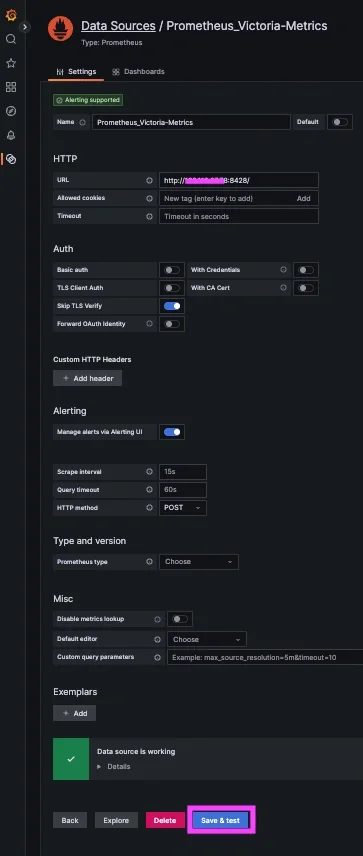Viewport: 363px width, 856px height.
Task: Click the Save & test button
Action: pyautogui.click(x=221, y=820)
